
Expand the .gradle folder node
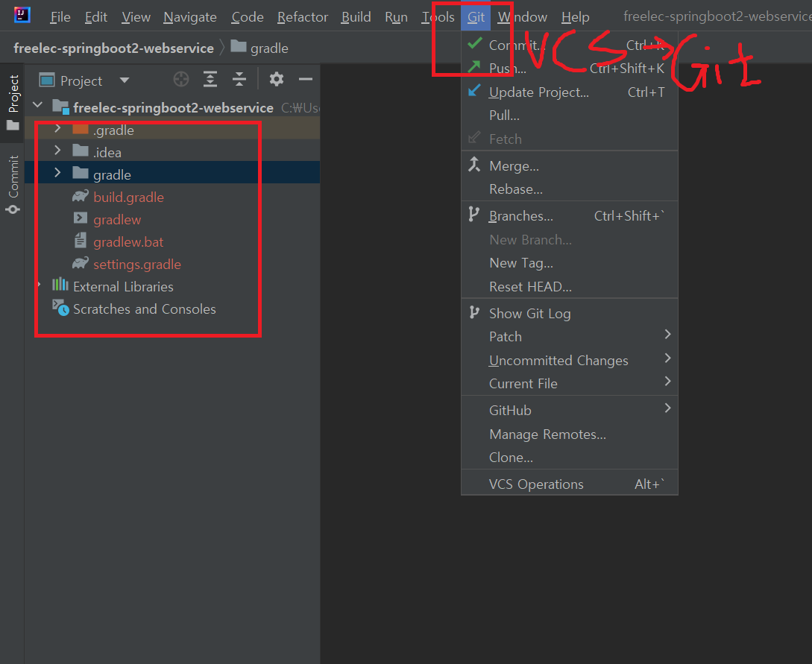click(57, 128)
